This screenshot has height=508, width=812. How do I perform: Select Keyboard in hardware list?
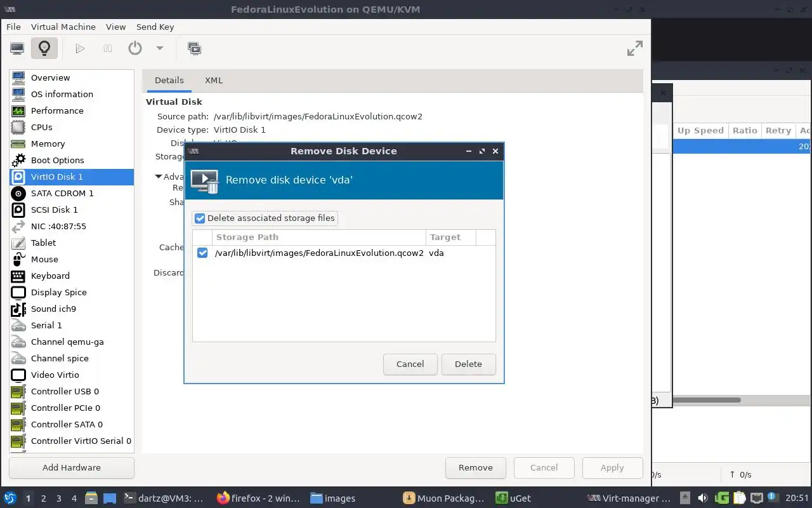point(72,276)
